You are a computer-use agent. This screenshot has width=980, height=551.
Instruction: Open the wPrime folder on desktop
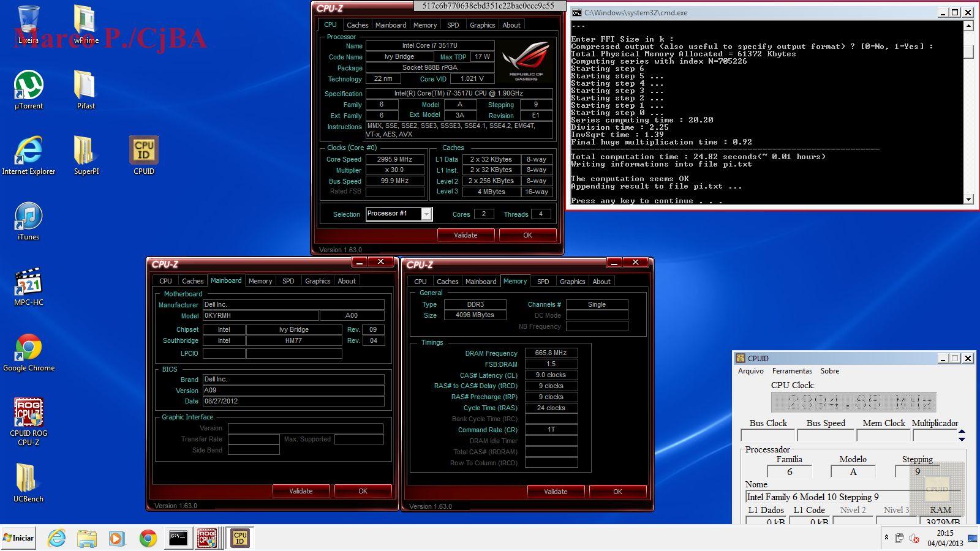tap(86, 26)
